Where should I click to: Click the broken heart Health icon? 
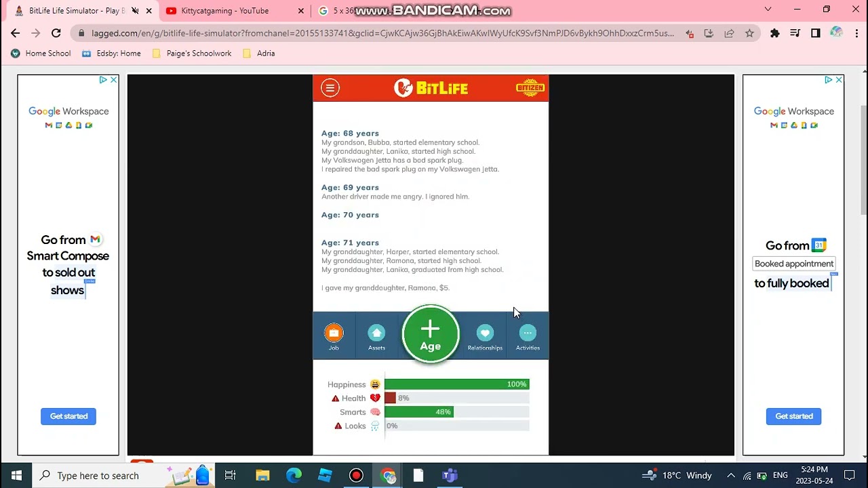375,399
